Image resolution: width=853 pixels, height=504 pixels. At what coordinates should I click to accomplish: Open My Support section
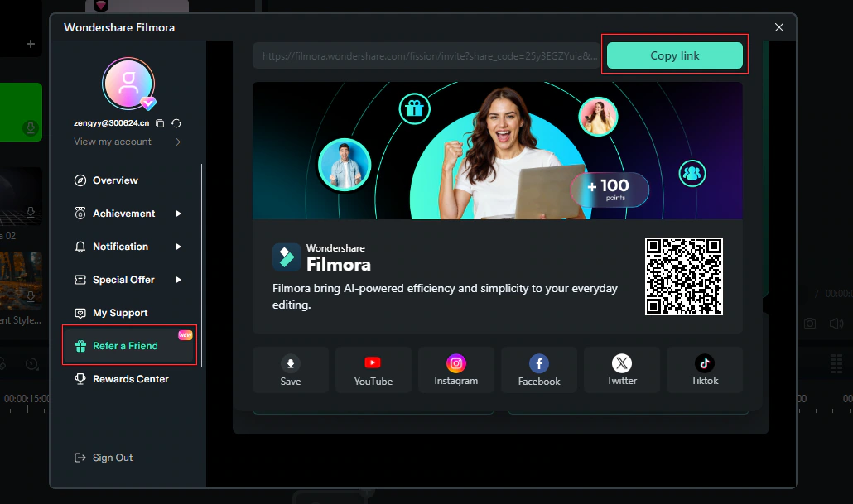[x=120, y=313]
